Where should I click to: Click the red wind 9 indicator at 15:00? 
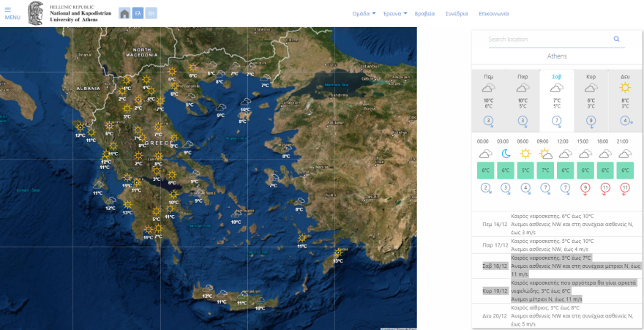pyautogui.click(x=585, y=188)
